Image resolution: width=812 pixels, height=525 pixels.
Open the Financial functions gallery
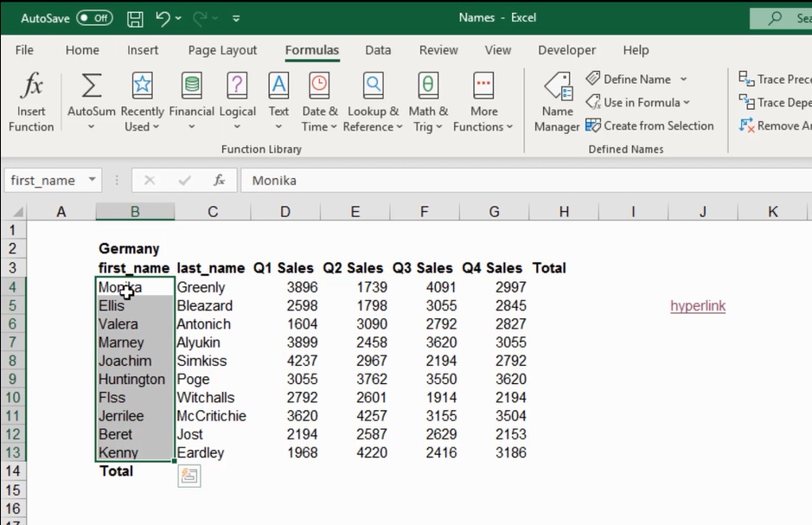pyautogui.click(x=191, y=99)
